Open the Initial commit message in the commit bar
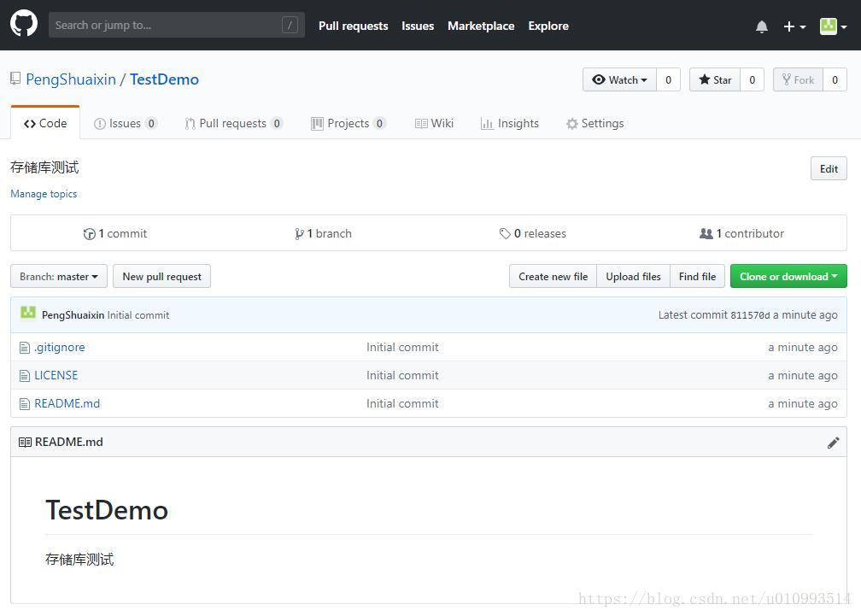Screen dimensions: 861x616 pyautogui.click(x=138, y=315)
